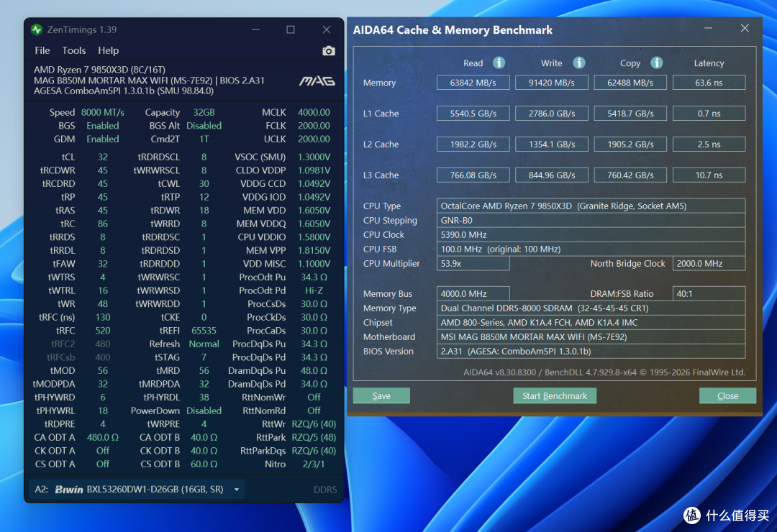The image size is (777, 532).
Task: Click the tREFI value 65535
Action: 204,331
